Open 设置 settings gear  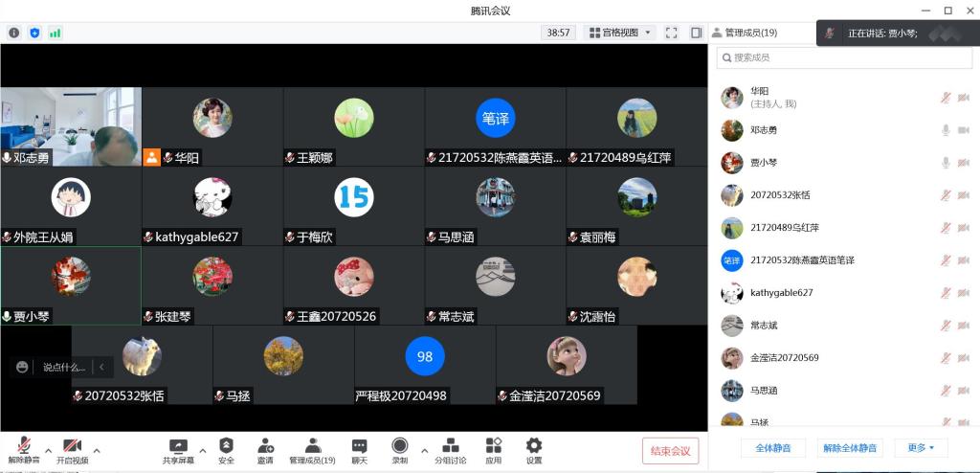click(x=534, y=450)
